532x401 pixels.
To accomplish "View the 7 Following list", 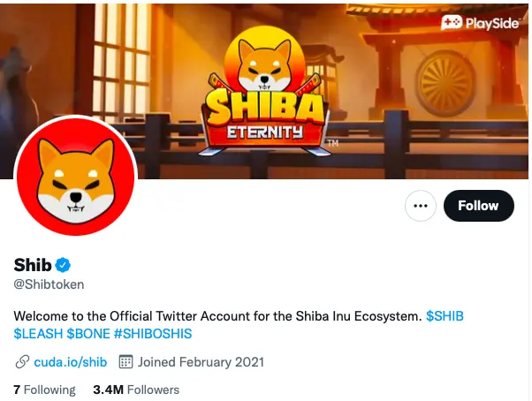I will (44, 390).
